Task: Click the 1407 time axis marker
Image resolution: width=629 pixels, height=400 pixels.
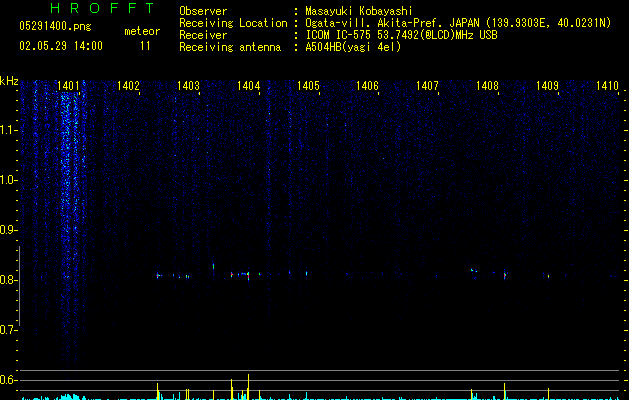Action: pyautogui.click(x=427, y=86)
